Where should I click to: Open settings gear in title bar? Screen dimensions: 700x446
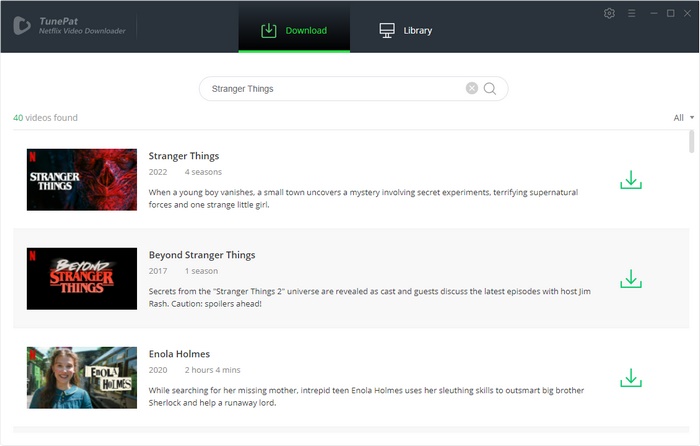click(x=609, y=13)
